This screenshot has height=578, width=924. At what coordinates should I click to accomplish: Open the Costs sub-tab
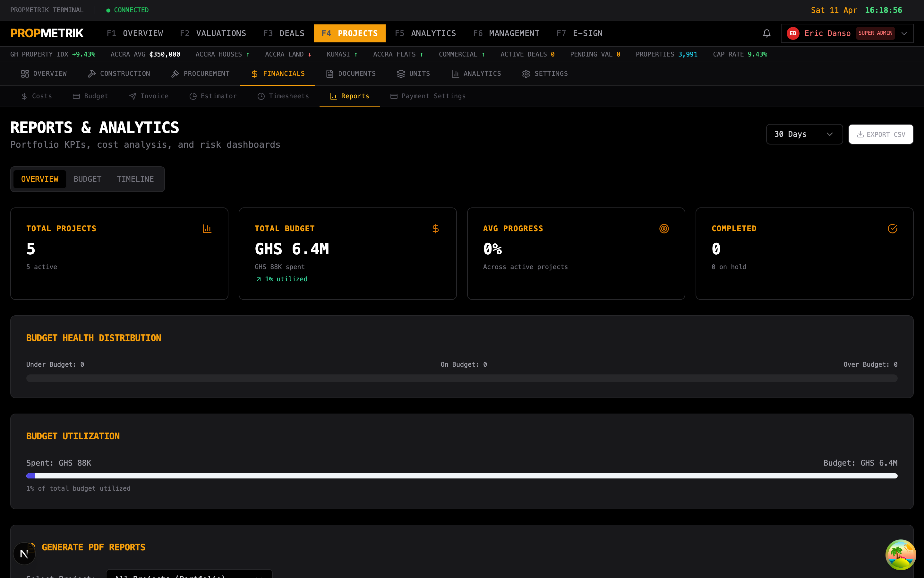[x=37, y=96]
